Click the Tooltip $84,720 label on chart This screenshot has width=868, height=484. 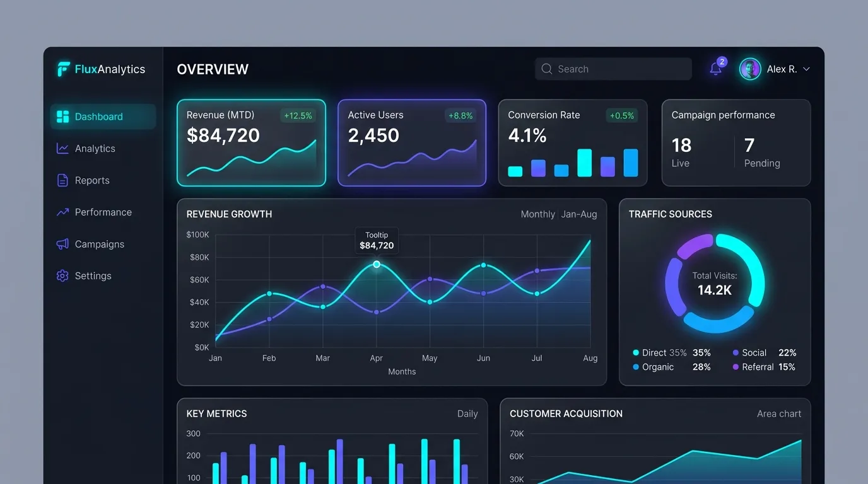pos(377,241)
